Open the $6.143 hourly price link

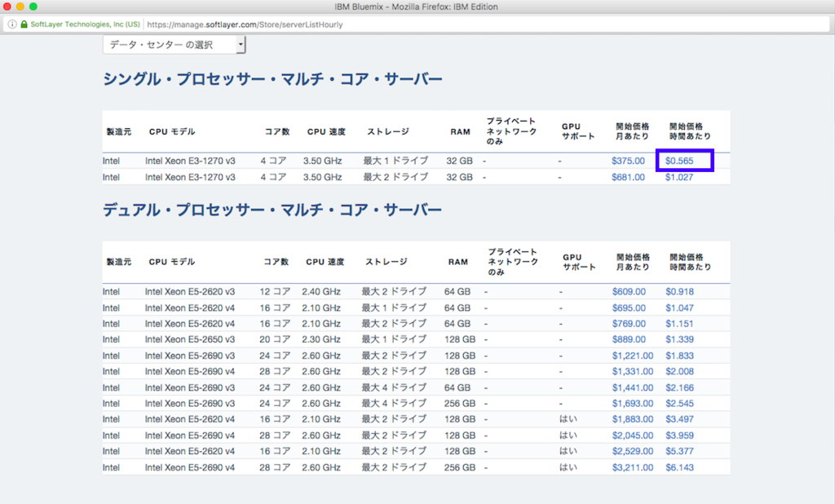[679, 468]
